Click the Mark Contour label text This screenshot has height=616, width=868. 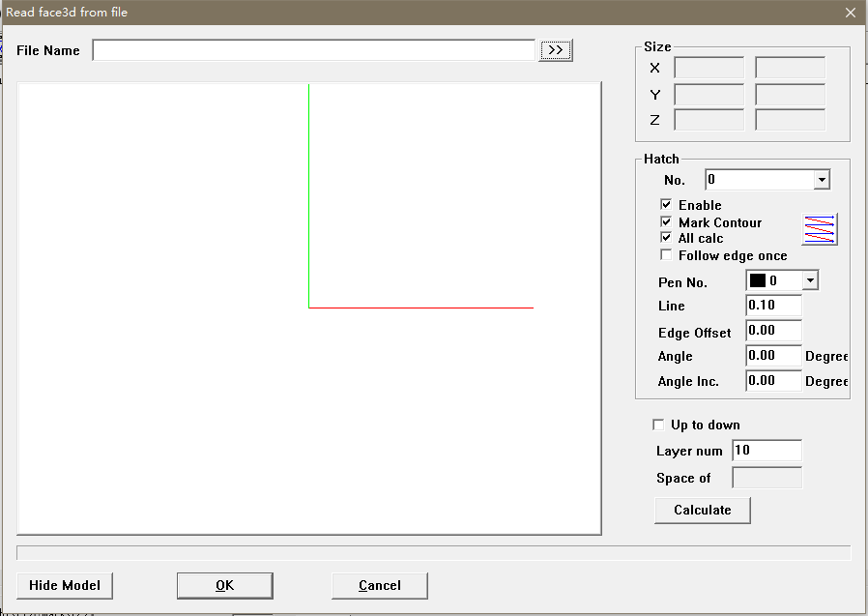pos(720,222)
